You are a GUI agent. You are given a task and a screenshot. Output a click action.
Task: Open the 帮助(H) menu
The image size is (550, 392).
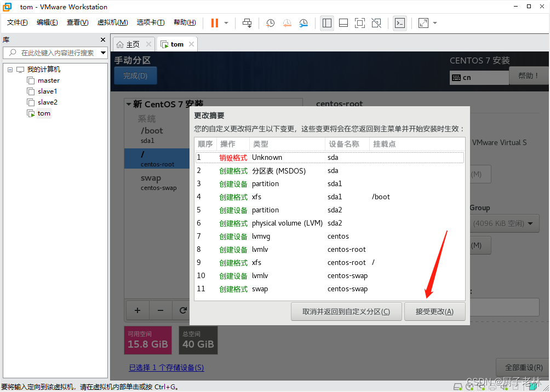[185, 22]
